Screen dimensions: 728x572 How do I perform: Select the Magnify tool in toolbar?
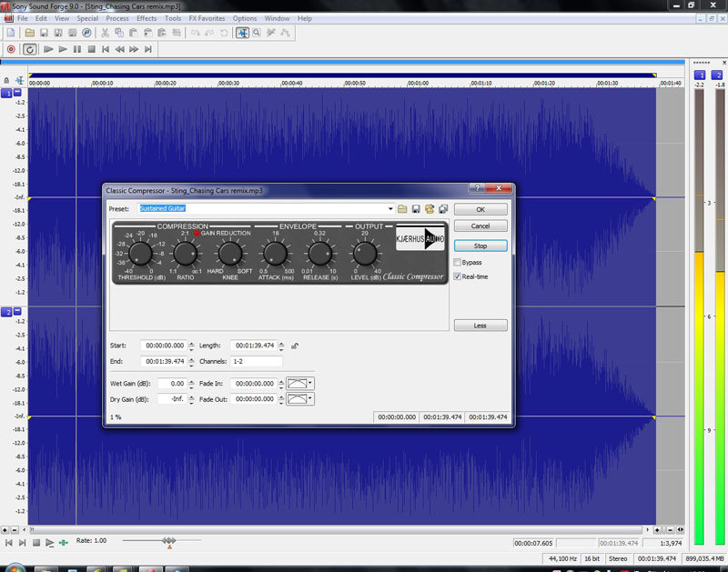pos(258,33)
